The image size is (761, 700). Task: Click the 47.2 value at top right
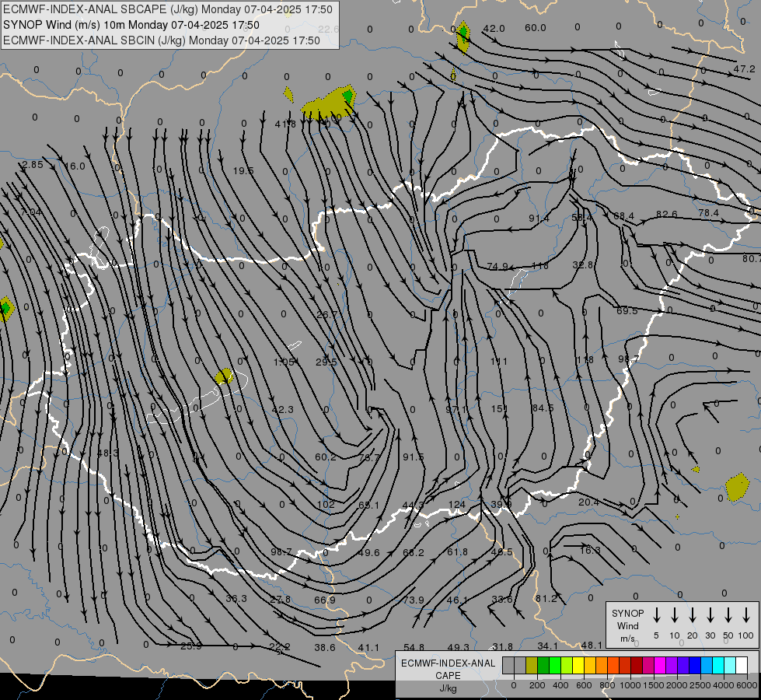tap(744, 69)
